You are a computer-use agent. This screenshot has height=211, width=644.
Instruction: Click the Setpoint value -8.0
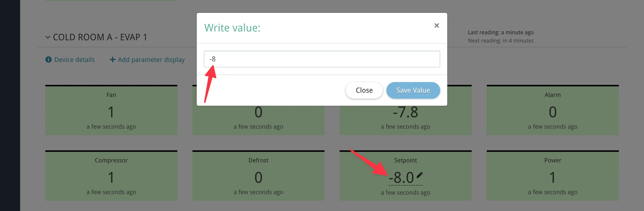[401, 178]
